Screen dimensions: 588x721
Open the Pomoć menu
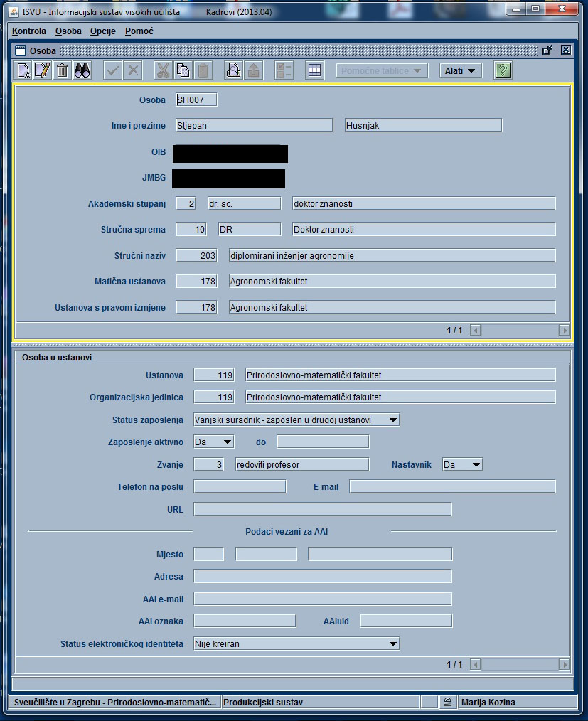coord(139,31)
